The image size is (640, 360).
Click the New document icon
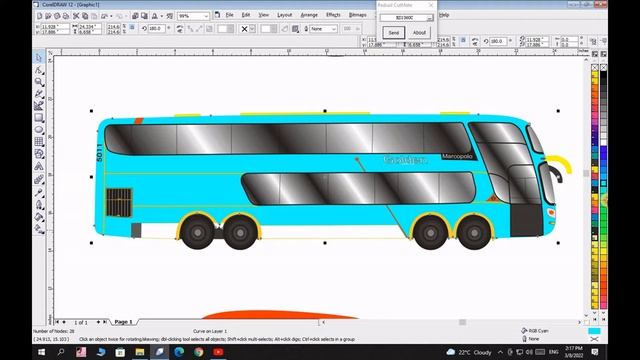coord(40,16)
